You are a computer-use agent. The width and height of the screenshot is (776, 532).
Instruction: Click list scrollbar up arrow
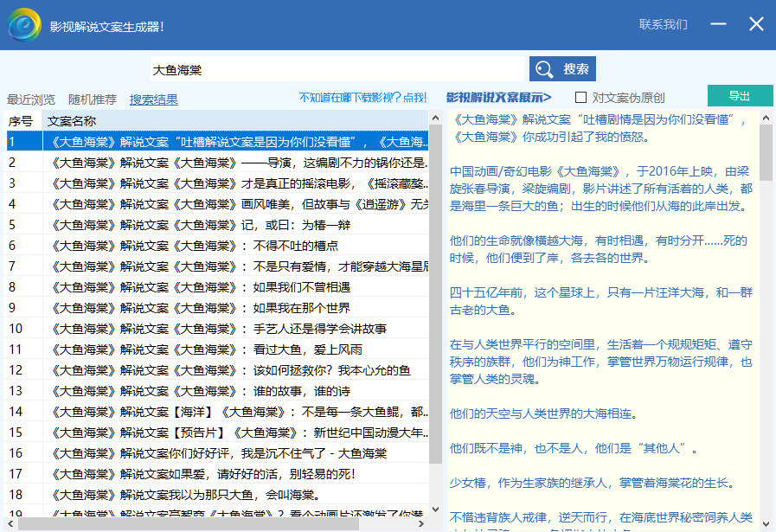click(x=435, y=118)
